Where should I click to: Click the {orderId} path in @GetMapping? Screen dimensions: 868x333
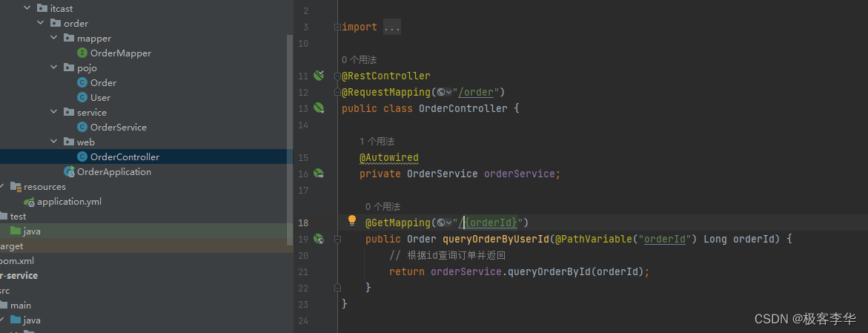pyautogui.click(x=491, y=222)
